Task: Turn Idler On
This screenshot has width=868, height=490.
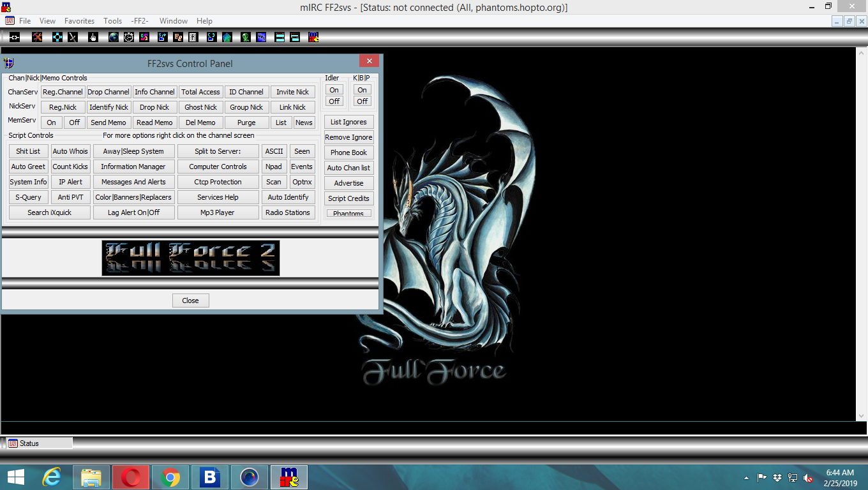Action: 334,90
